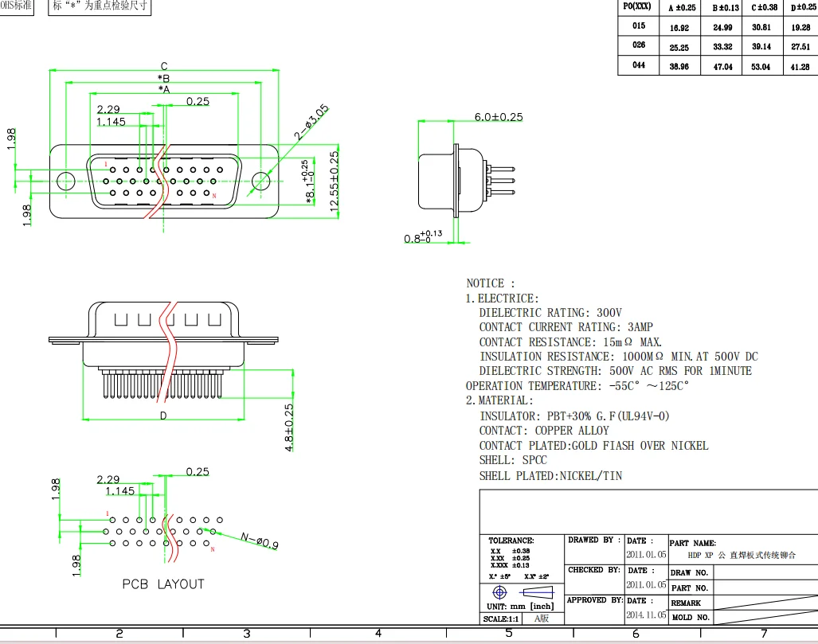The height and width of the screenshot is (644, 818).
Task: Select the DIELECTRIC RATING: 300V line
Action: point(550,313)
